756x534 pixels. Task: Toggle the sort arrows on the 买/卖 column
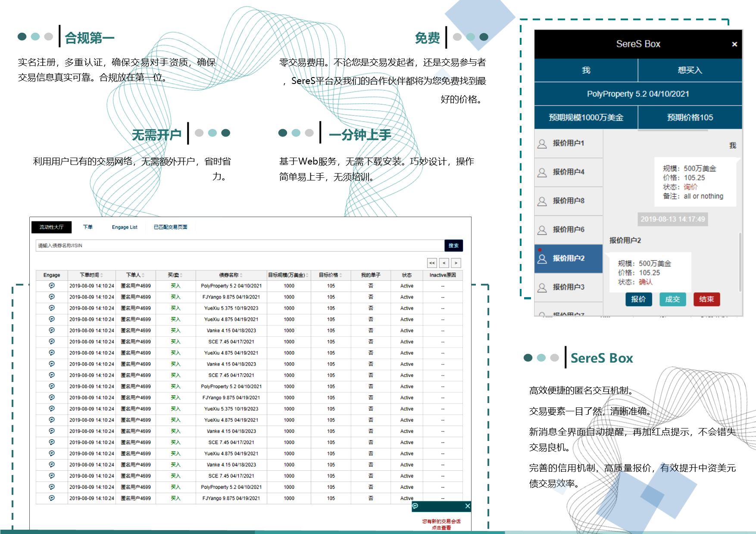point(181,275)
